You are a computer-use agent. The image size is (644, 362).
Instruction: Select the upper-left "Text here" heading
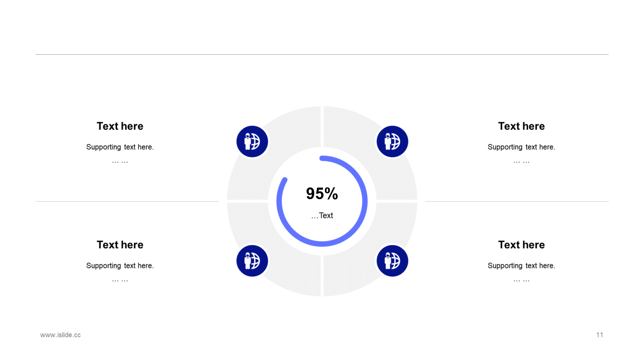(120, 126)
